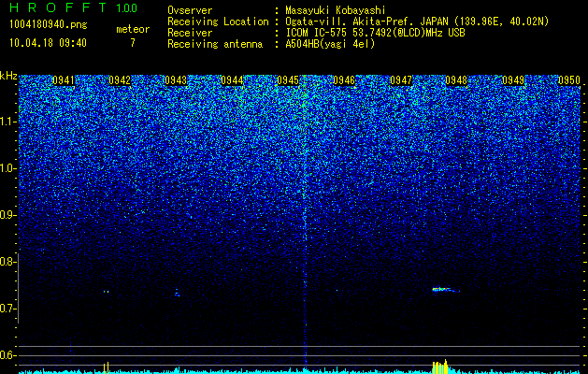Click the 0.8 kHz axis label

click(x=7, y=262)
